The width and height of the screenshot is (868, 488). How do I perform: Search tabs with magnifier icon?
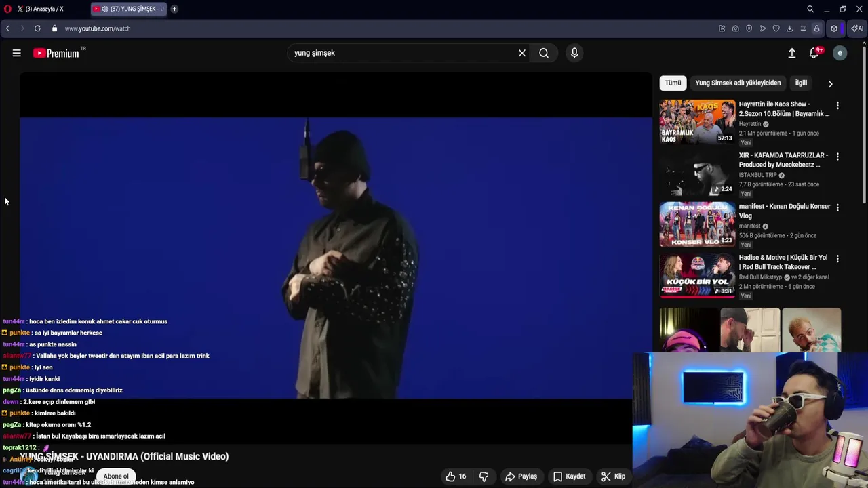[x=810, y=9]
